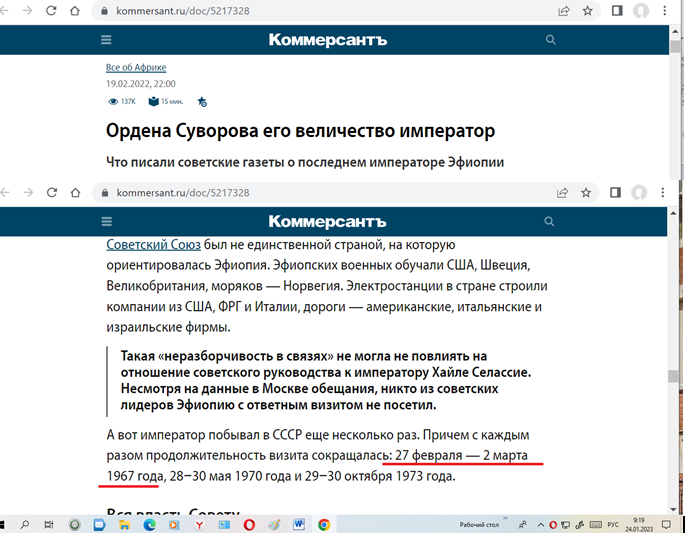Share this page from upper browser toolbar
The image size is (687, 533).
pyautogui.click(x=563, y=11)
